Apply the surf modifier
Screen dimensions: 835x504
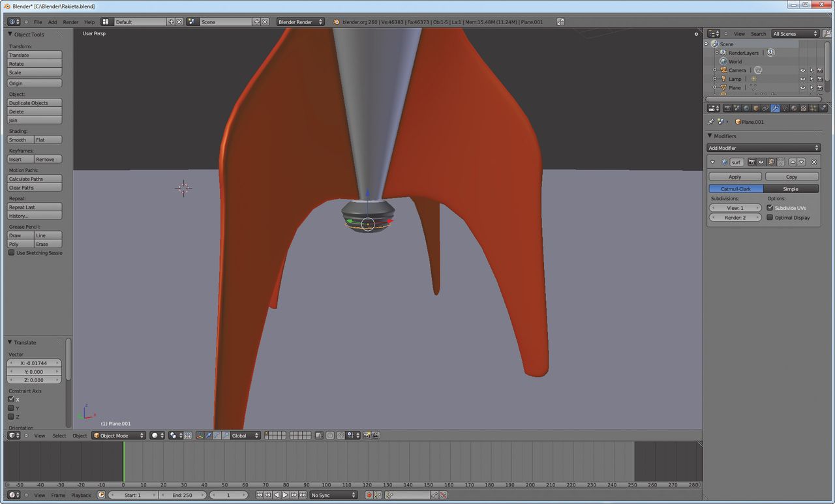(x=735, y=177)
